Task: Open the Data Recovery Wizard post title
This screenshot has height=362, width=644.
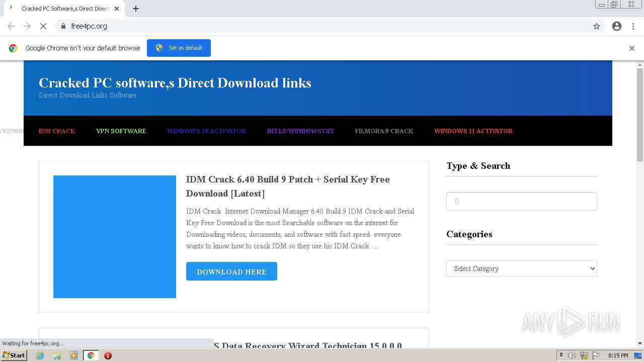Action: click(x=307, y=345)
